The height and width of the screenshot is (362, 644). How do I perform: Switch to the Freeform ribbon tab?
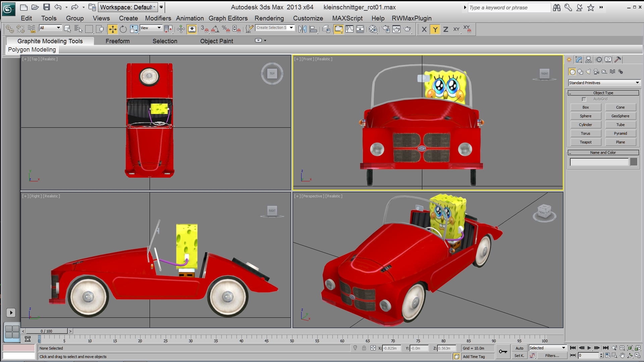coord(117,41)
